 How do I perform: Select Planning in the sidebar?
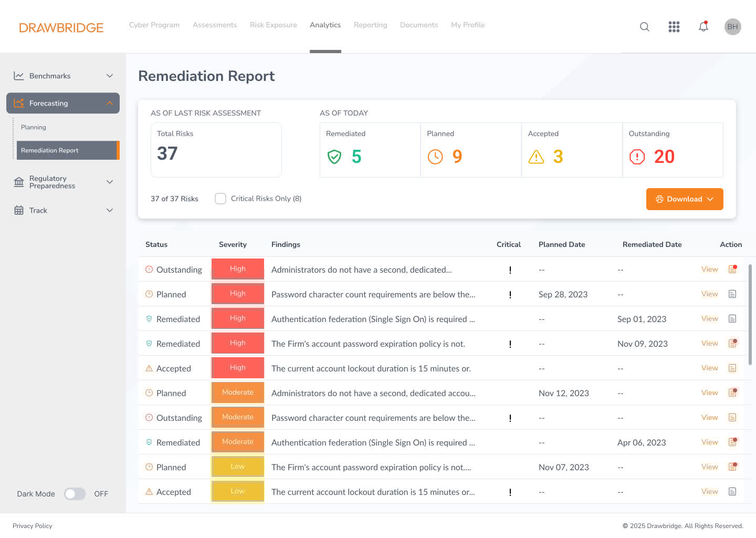pyautogui.click(x=34, y=127)
